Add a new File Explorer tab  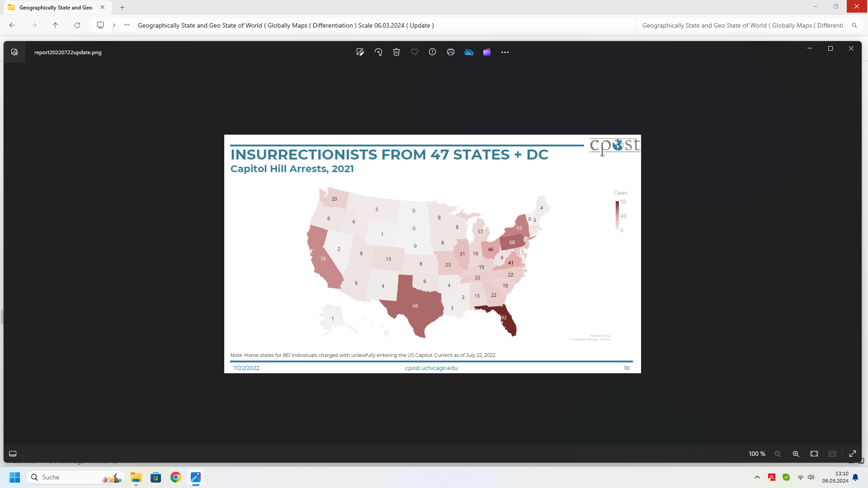(x=123, y=7)
